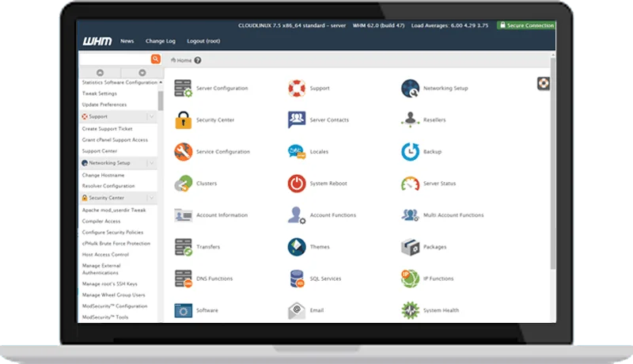Open the Security Center padlock icon
Screen dimensions: 633x364
183,120
